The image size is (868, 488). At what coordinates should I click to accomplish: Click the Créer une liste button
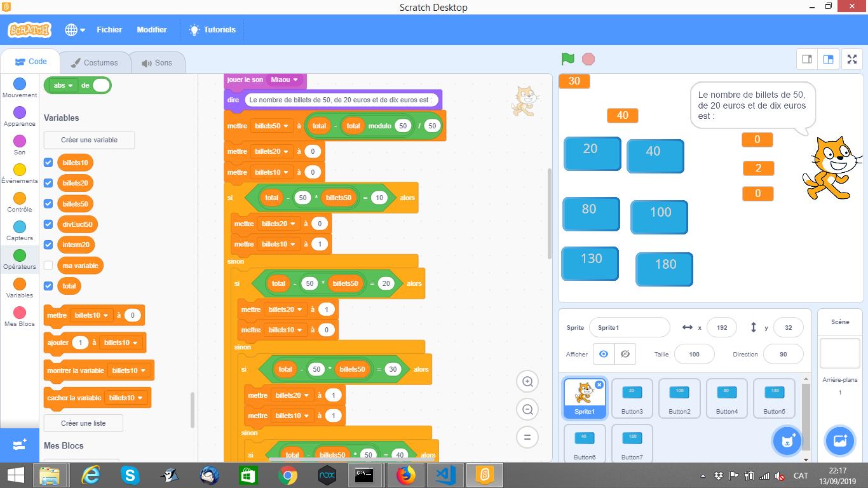click(82, 423)
